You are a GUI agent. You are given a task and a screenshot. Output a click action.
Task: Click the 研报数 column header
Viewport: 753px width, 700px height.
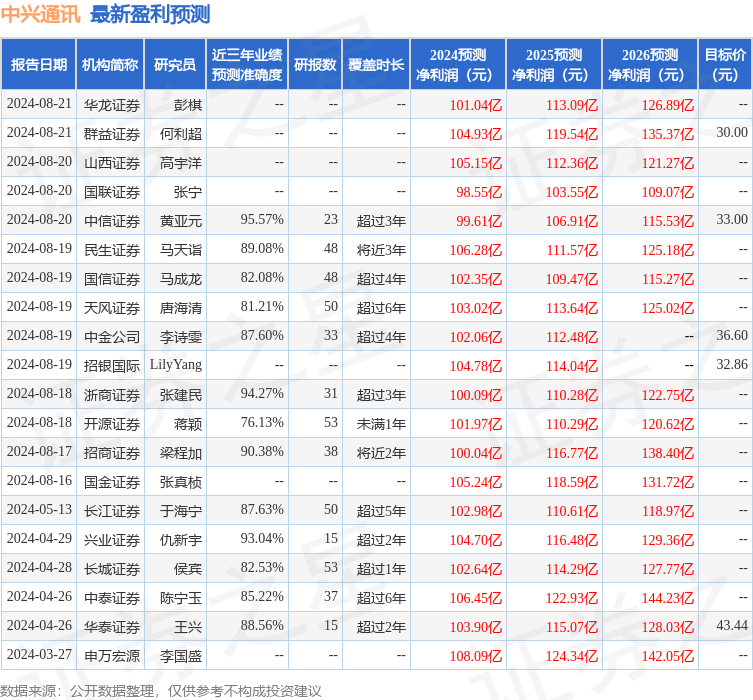click(315, 64)
